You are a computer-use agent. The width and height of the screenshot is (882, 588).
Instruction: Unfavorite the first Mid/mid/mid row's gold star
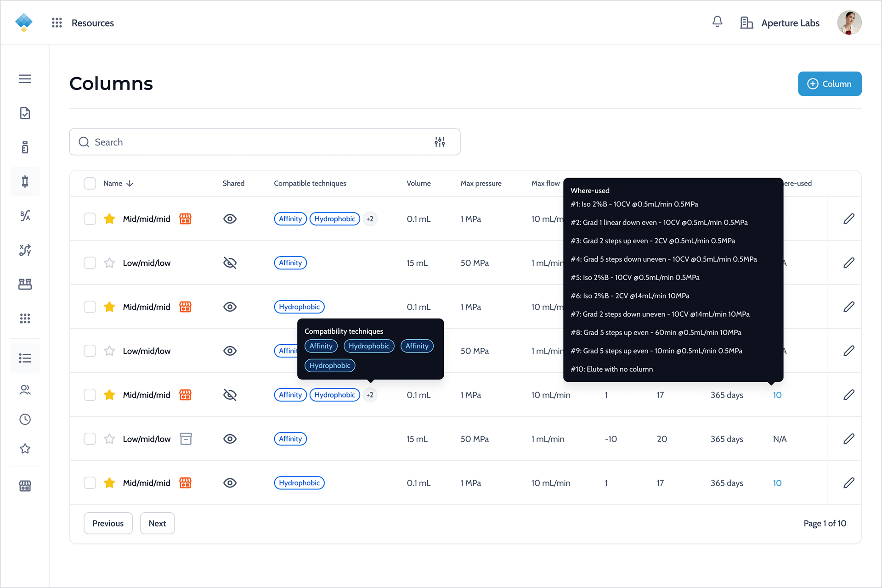coord(109,219)
